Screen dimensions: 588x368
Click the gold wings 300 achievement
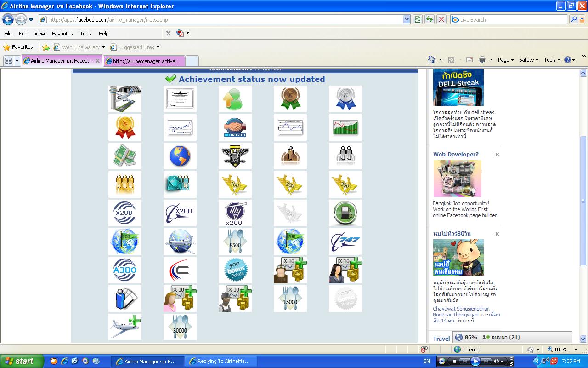345,184
